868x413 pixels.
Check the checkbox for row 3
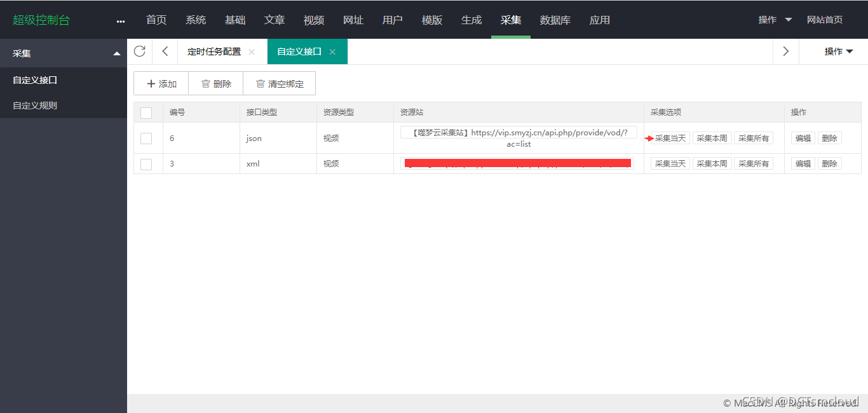[146, 164]
